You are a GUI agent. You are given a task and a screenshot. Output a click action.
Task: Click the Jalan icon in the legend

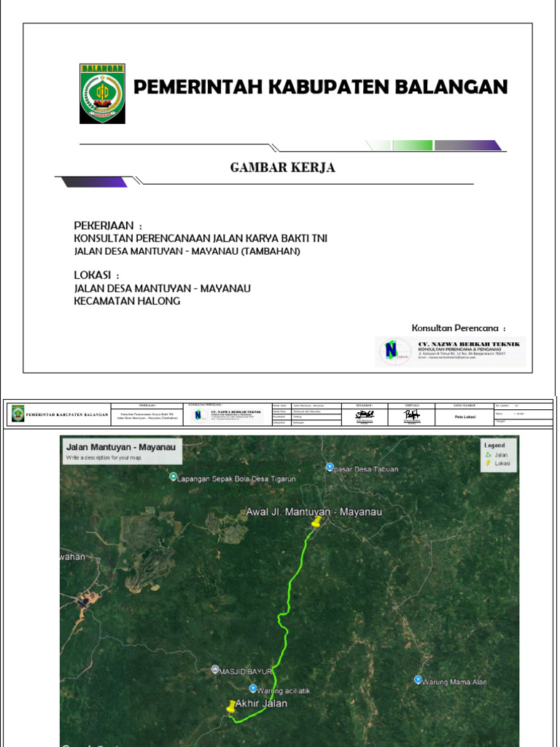tap(488, 455)
